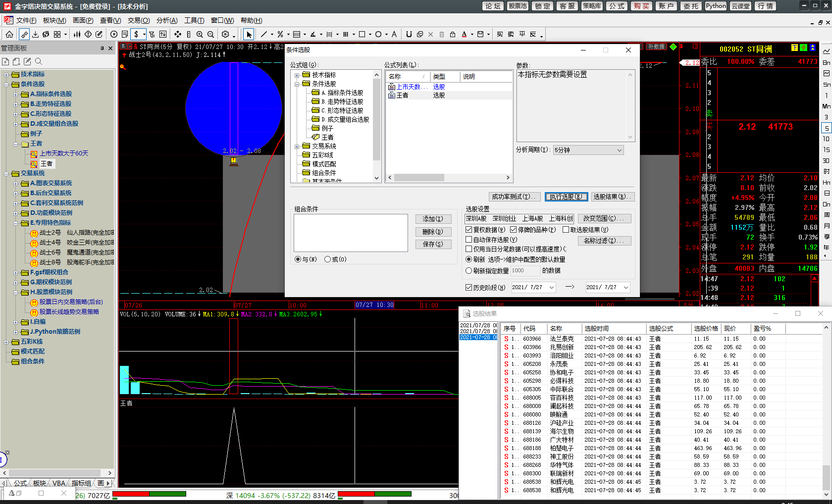Click the four-way move arrows icon
Image resolution: width=832 pixels, height=504 pixels.
point(177,34)
